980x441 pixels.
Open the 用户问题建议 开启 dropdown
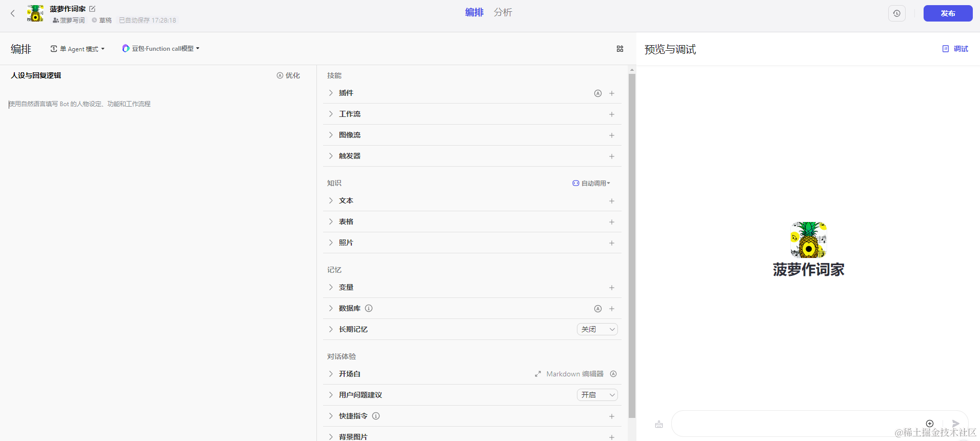coord(597,395)
